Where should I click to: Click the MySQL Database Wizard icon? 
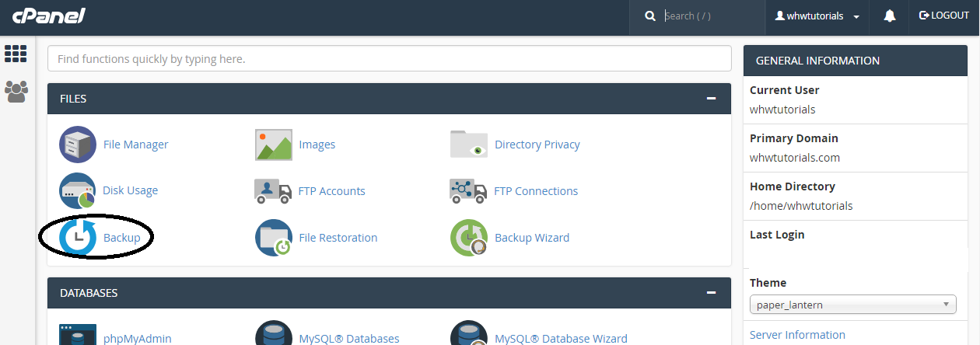coord(469,333)
